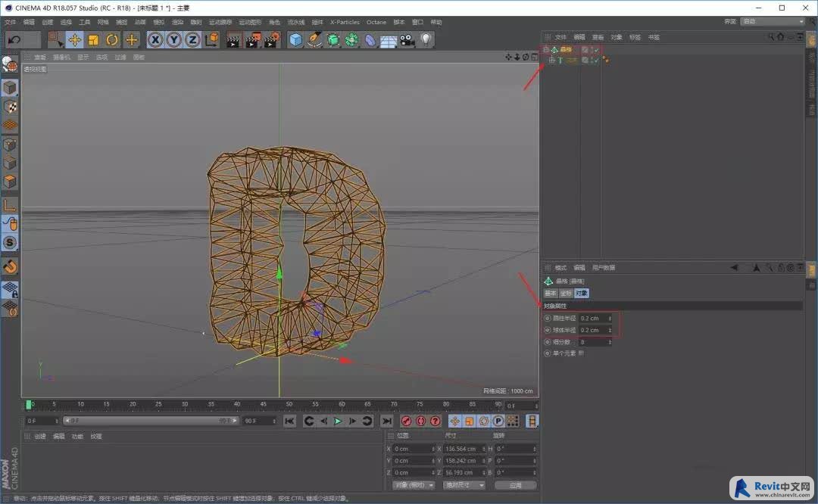The image size is (818, 504).
Task: Click the 应用 apply button
Action: (x=516, y=485)
